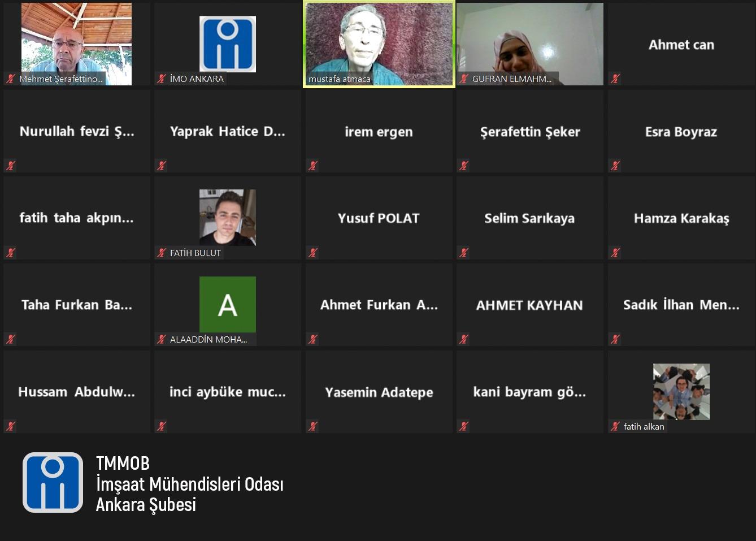This screenshot has width=756, height=541.
Task: Click the muted mic icon on Yusuf POLAT's tile
Action: [313, 253]
